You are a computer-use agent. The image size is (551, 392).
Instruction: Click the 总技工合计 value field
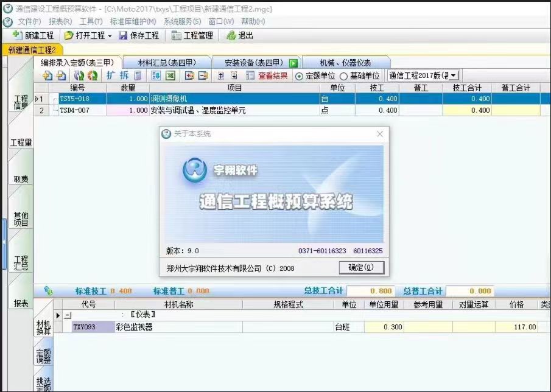coord(371,291)
